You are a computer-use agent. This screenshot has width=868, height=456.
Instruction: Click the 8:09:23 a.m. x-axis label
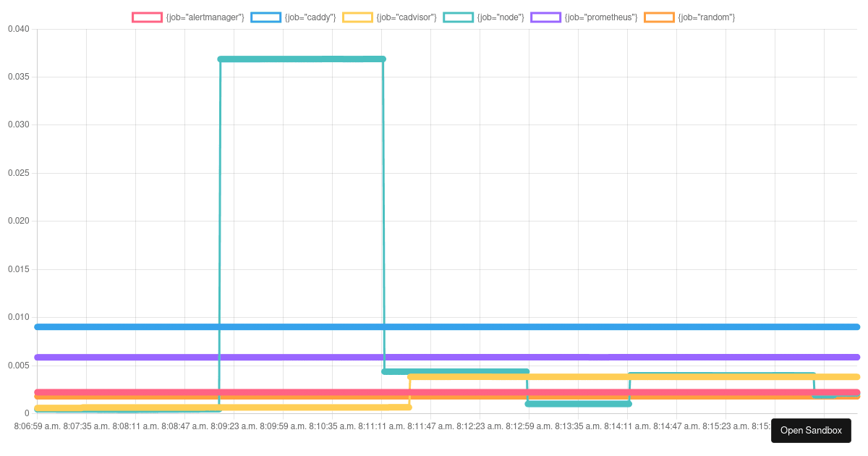pyautogui.click(x=235, y=426)
